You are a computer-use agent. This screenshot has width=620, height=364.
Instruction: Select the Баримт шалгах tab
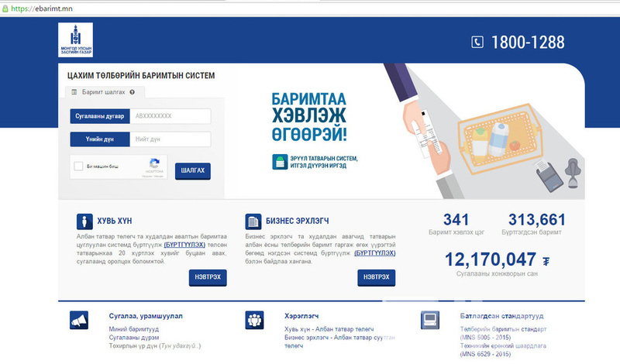(x=102, y=92)
